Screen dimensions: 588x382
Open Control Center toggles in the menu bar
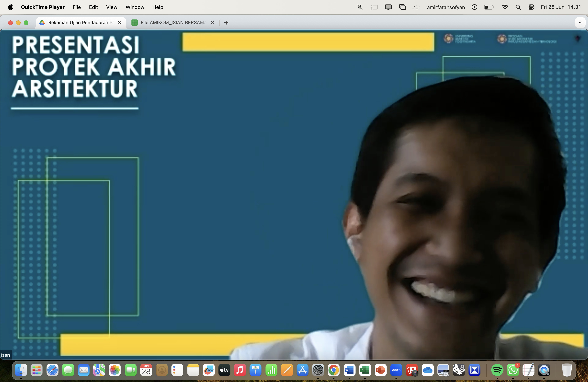[531, 7]
